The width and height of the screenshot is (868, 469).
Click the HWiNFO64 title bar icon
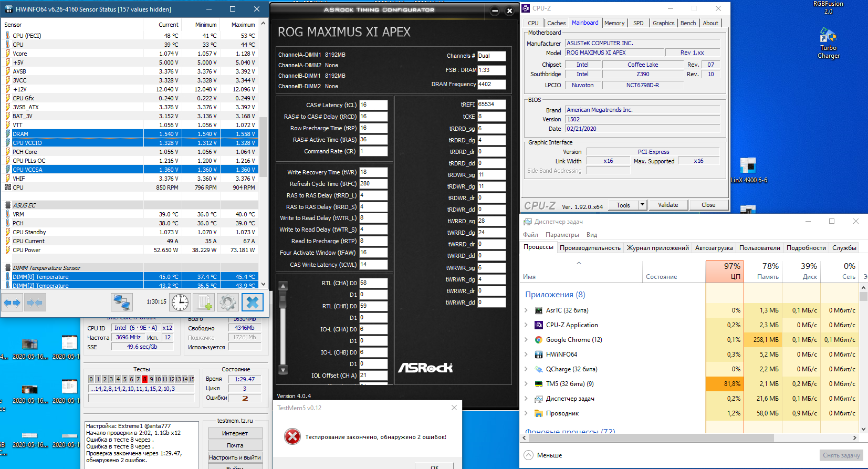[8, 9]
